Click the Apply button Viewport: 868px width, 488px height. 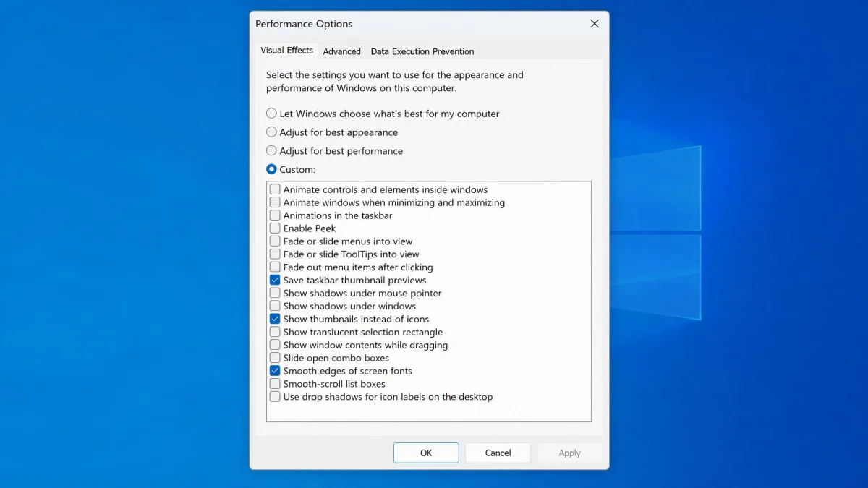[569, 453]
